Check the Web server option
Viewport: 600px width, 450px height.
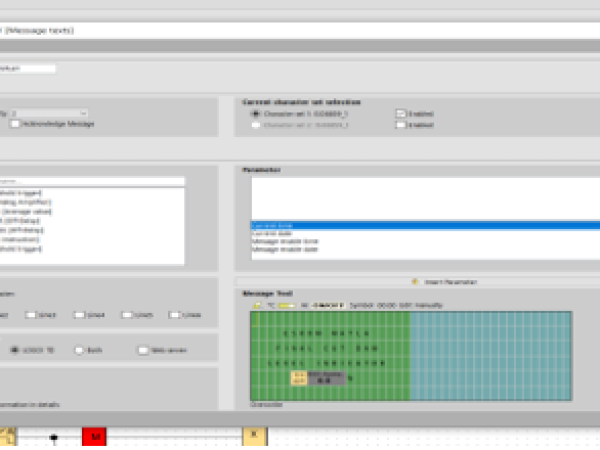143,350
